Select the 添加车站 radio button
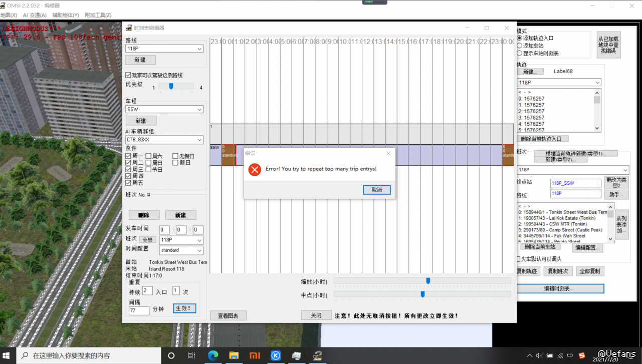This screenshot has width=642, height=364. pos(519,46)
